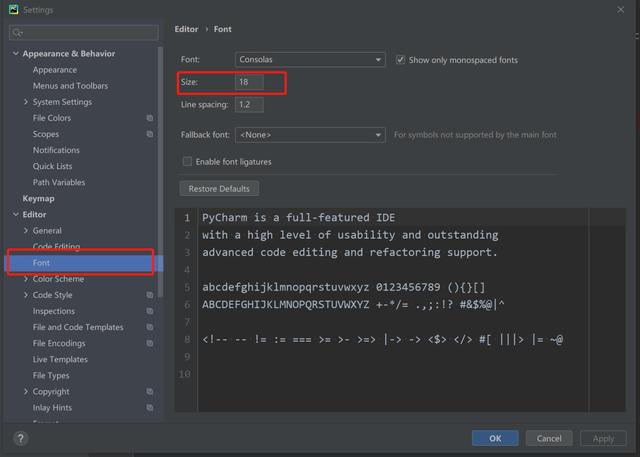640x457 pixels.
Task: Enable font ligatures checkbox
Action: tap(187, 162)
